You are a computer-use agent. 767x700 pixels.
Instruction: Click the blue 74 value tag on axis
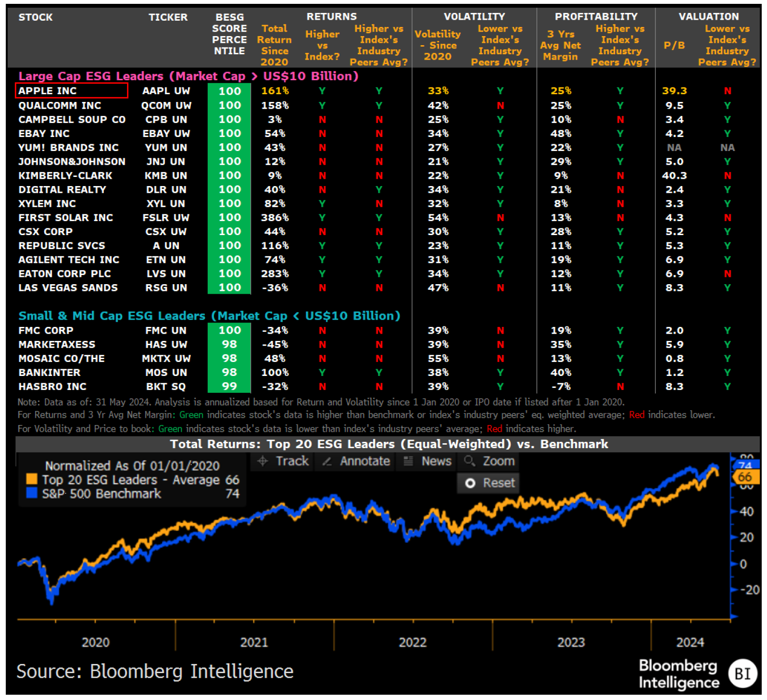pos(745,465)
